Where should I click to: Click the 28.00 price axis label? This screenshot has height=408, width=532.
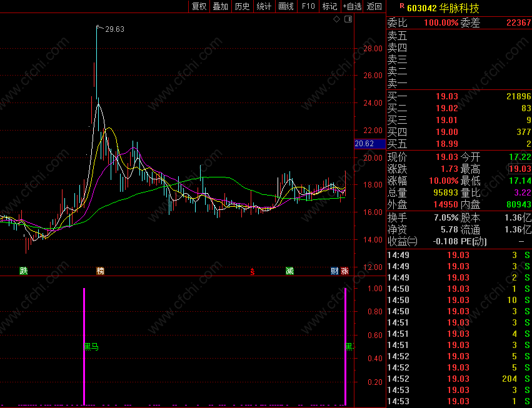pos(373,49)
